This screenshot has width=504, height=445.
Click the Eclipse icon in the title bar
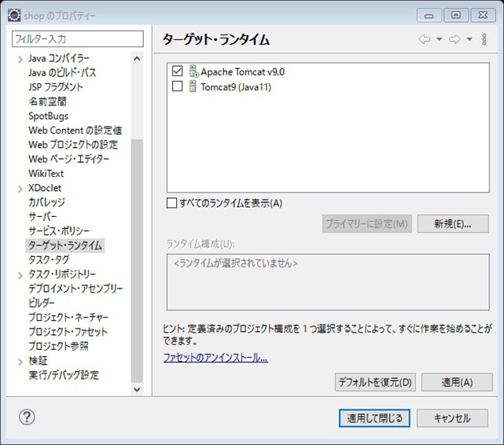click(14, 15)
